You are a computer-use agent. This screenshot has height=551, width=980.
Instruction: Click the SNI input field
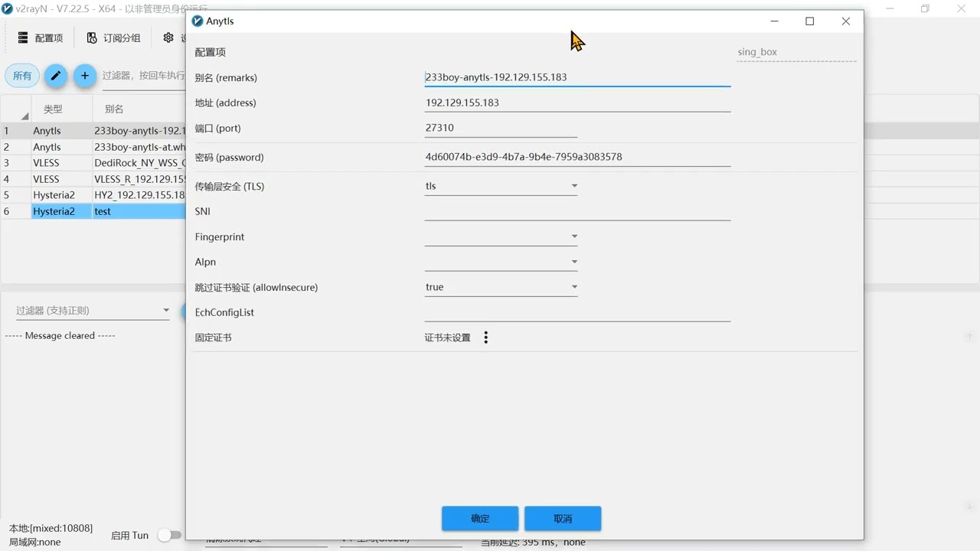coord(577,211)
